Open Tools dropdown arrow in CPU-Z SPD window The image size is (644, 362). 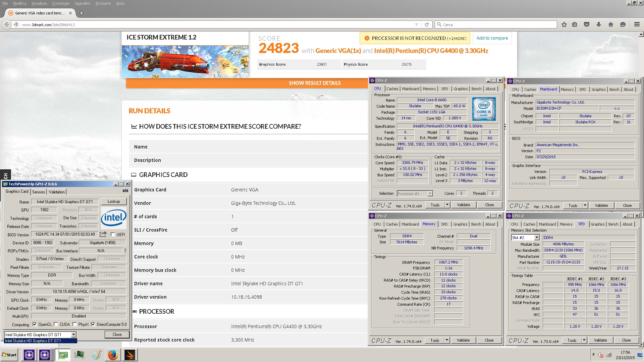[584, 340]
